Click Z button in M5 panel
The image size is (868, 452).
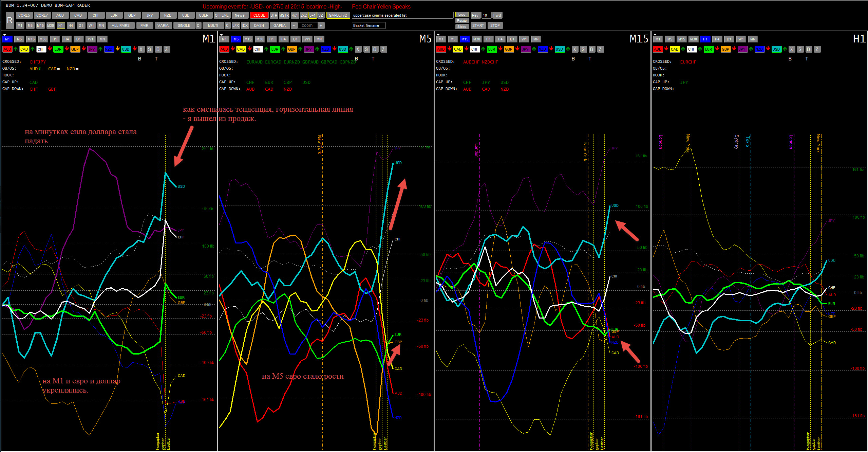[383, 49]
